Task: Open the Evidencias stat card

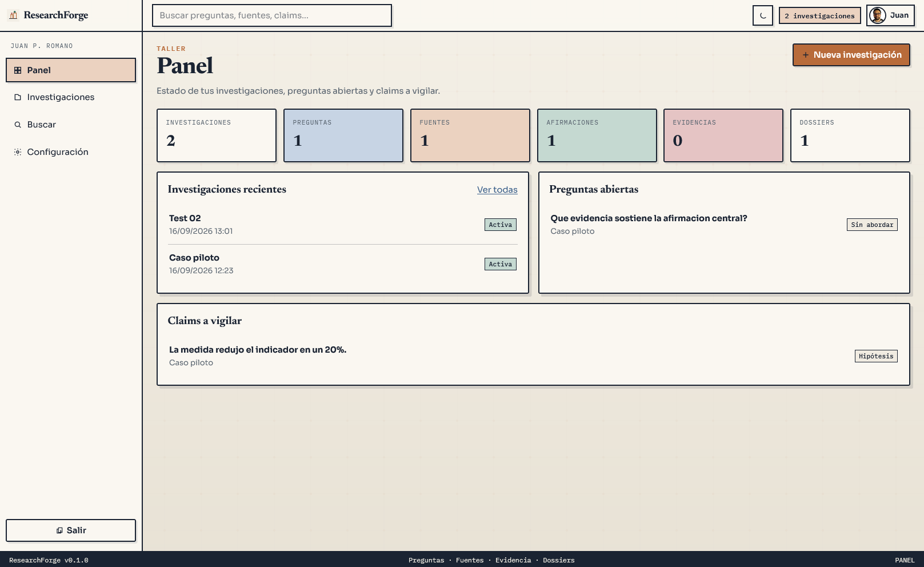Action: point(723,135)
